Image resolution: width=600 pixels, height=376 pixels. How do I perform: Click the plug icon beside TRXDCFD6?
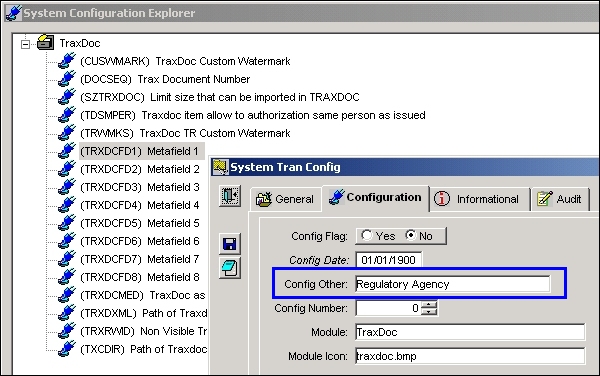click(x=67, y=241)
